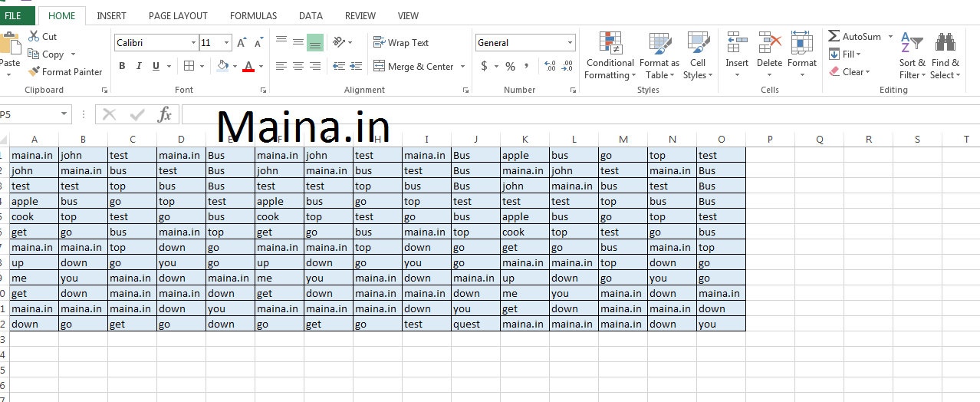Open the General number format dropdown
Image resolution: width=980 pixels, height=402 pixels.
pyautogui.click(x=570, y=43)
